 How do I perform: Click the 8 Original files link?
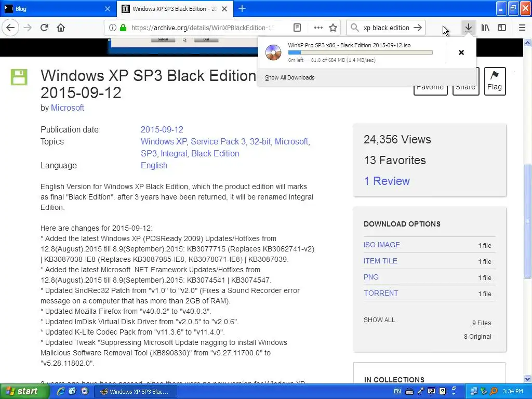click(x=478, y=337)
